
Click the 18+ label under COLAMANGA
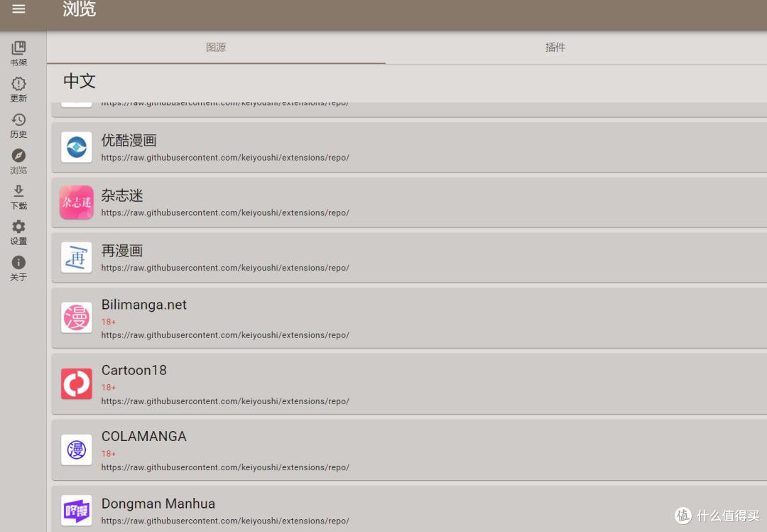[109, 454]
